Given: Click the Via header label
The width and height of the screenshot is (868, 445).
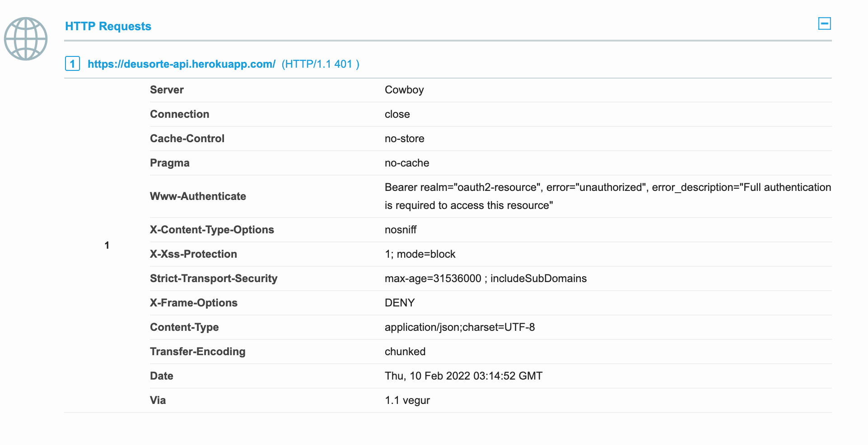Looking at the screenshot, I should 158,400.
